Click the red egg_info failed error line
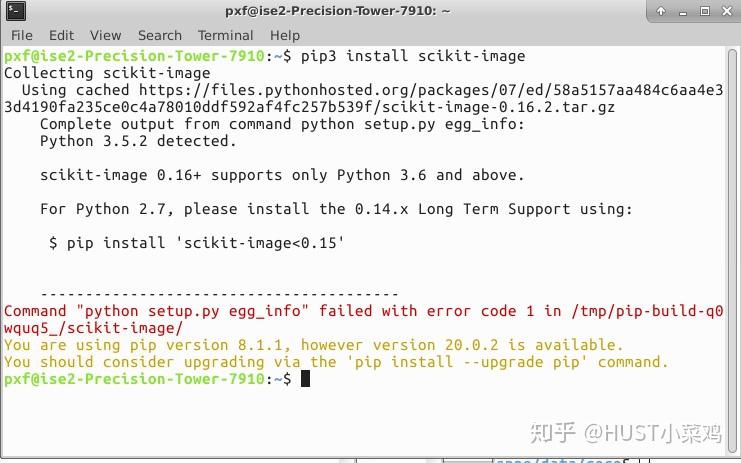This screenshot has height=463, width=741. pos(364,320)
